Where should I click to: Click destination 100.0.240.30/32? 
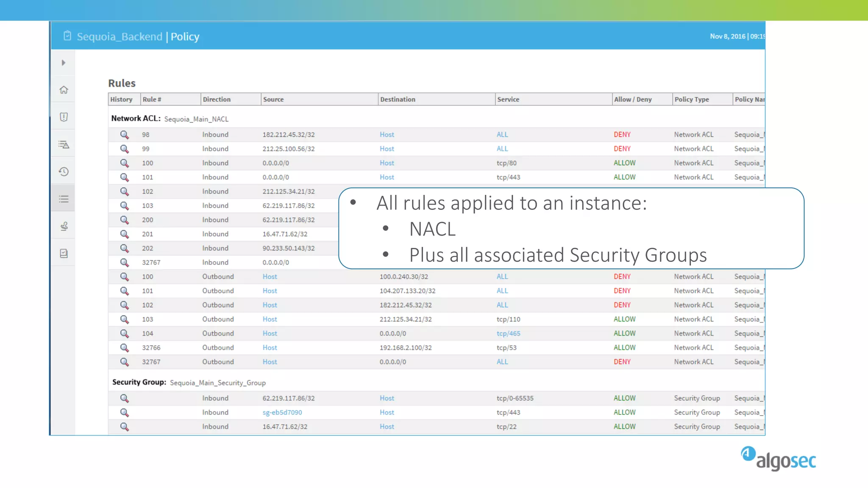(404, 277)
